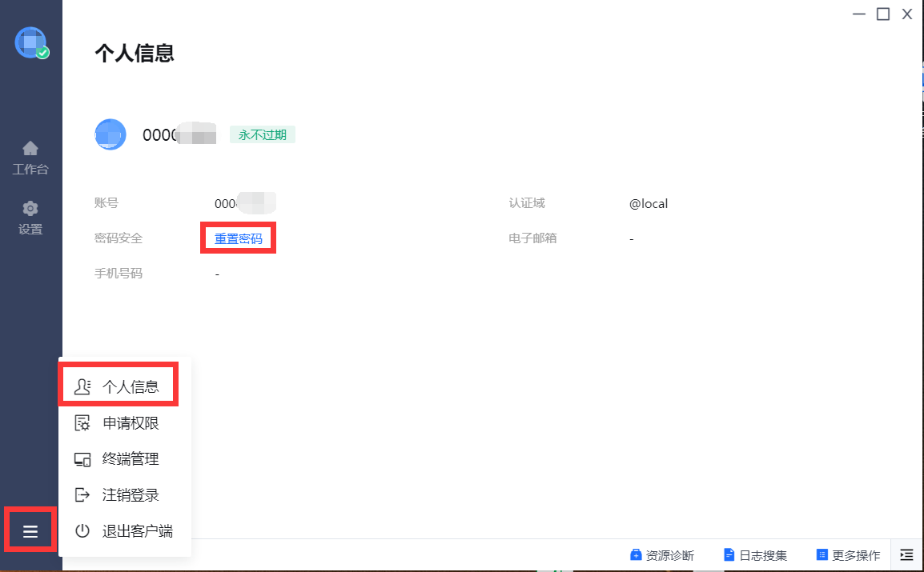Open 更多操作 options
The height and width of the screenshot is (572, 924).
[x=855, y=555]
